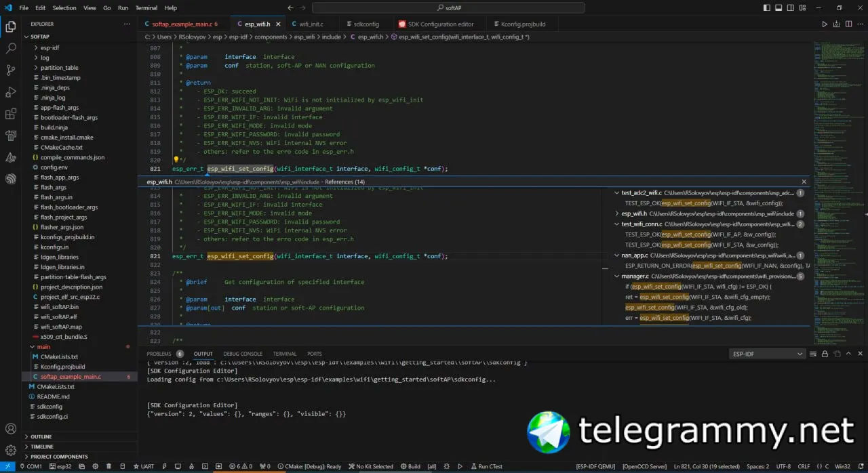Expand esp_wifi.h references group
This screenshot has height=473, width=868.
pos(616,213)
